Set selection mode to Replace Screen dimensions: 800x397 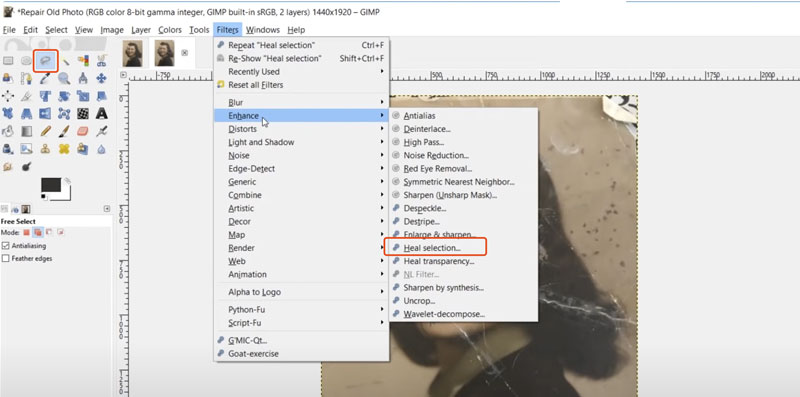tap(27, 232)
